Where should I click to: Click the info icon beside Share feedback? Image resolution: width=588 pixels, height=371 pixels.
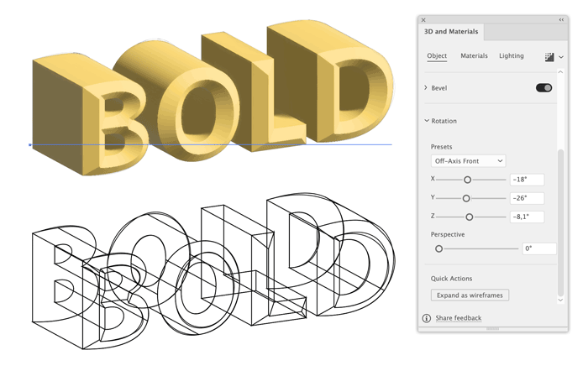pyautogui.click(x=427, y=318)
